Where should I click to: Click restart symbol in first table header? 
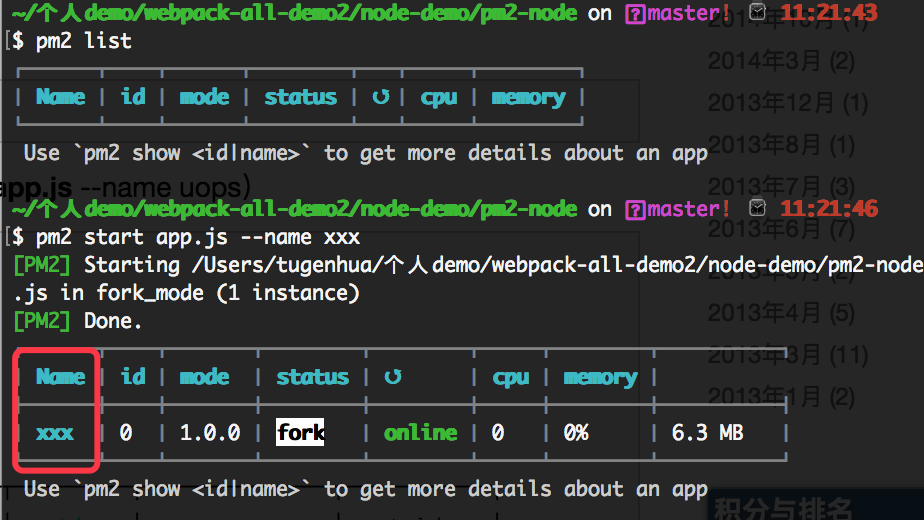click(x=381, y=97)
